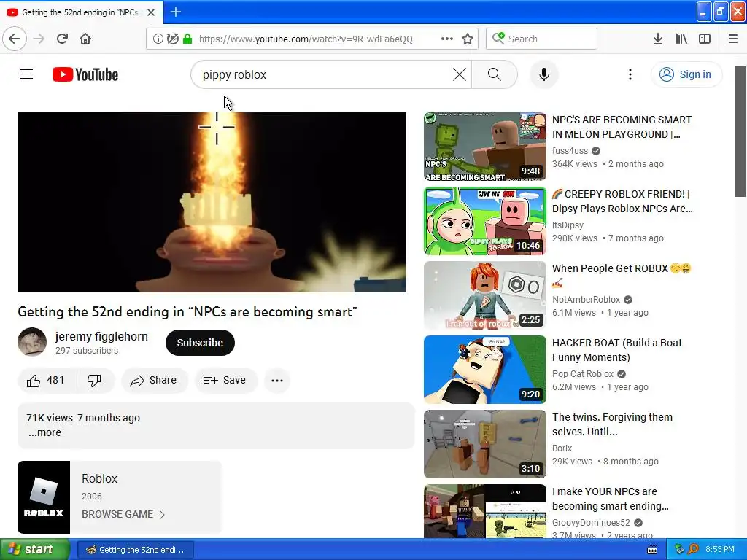This screenshot has height=560, width=747.
Task: Open the Firefox downloads arrow
Action: [657, 39]
